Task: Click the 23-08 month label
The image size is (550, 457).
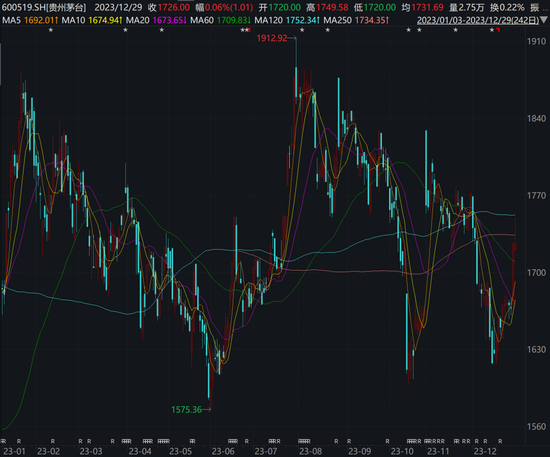Action: 310,451
